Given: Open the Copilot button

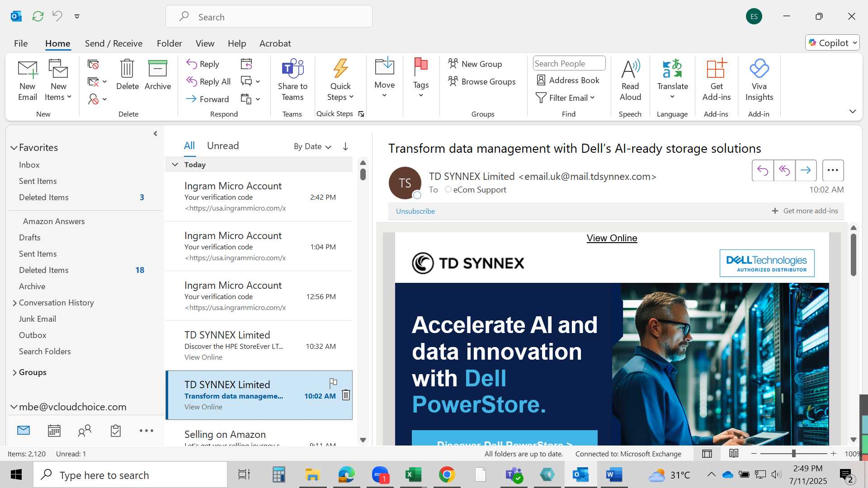Looking at the screenshot, I should pyautogui.click(x=832, y=42).
